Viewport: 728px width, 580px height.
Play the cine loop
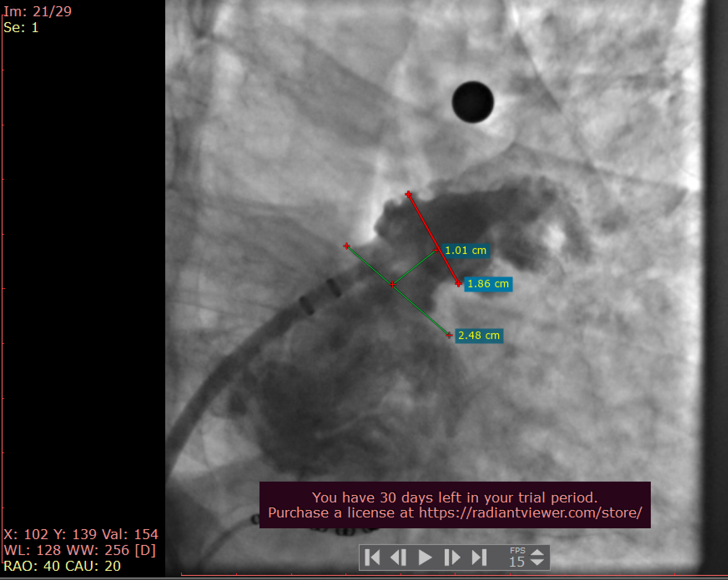point(425,557)
